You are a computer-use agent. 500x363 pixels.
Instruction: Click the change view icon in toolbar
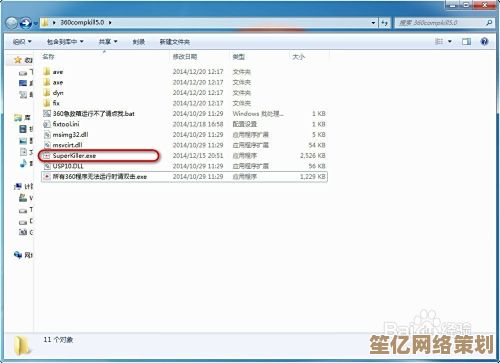439,42
